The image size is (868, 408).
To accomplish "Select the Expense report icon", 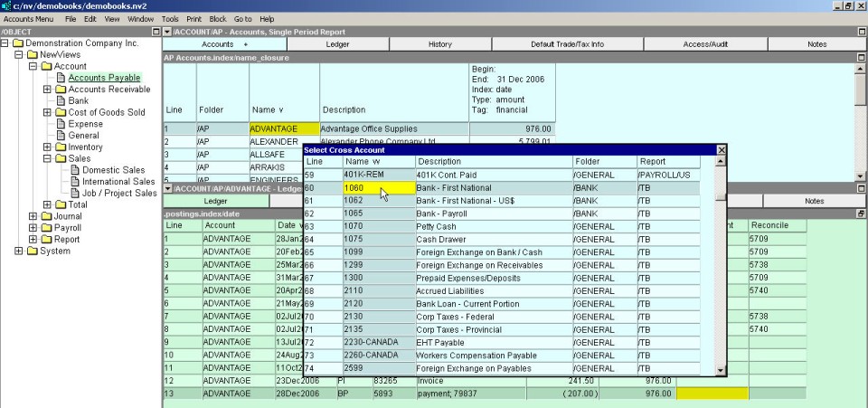I will (61, 124).
